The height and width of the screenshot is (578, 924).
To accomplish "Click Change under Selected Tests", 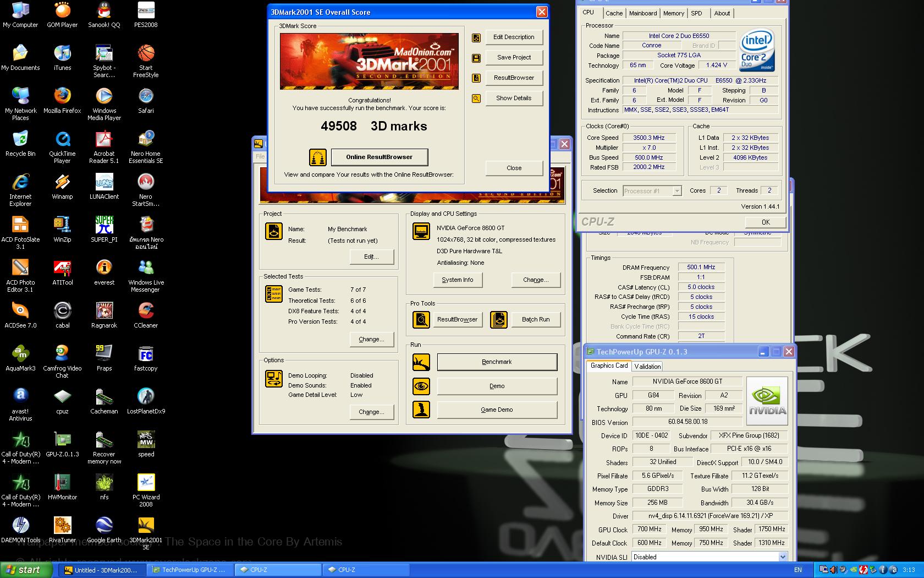I will point(371,340).
